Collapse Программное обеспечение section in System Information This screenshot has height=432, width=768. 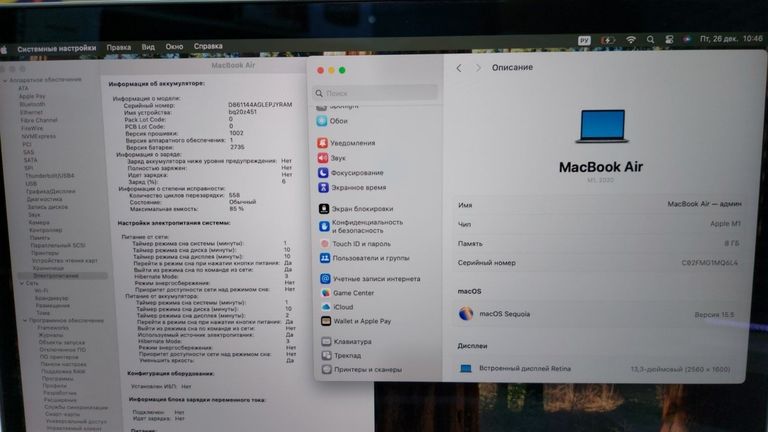point(25,320)
